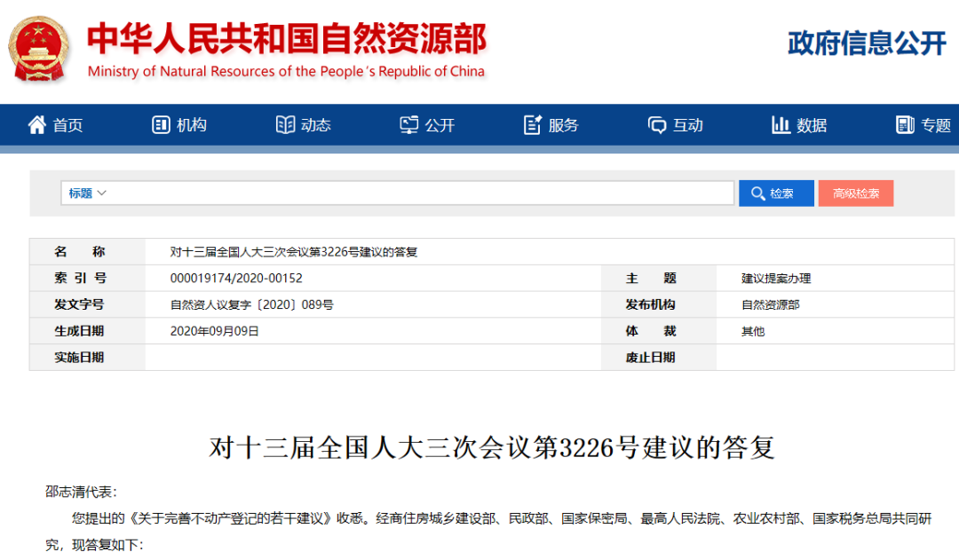
Task: Click the blue 检索 search button
Action: tap(776, 193)
